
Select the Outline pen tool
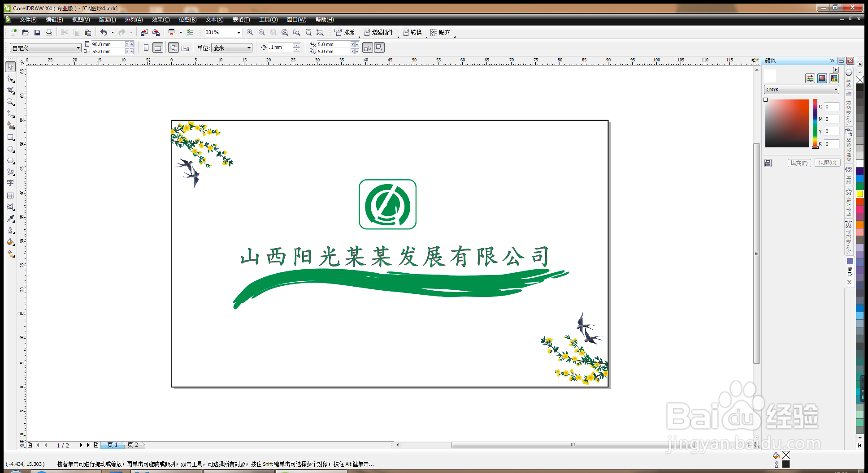tap(10, 230)
